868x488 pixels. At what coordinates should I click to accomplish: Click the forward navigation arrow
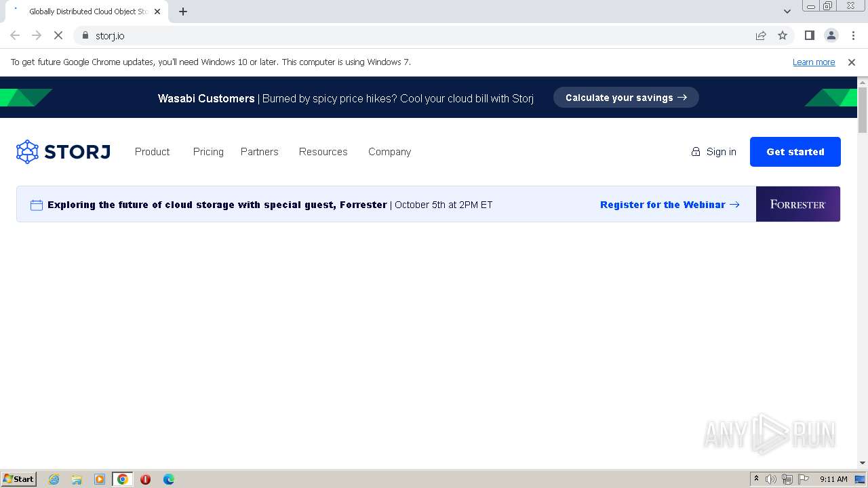(37, 35)
